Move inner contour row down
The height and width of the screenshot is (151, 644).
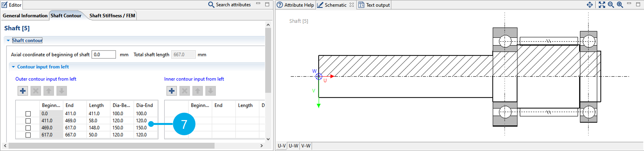pyautogui.click(x=211, y=91)
